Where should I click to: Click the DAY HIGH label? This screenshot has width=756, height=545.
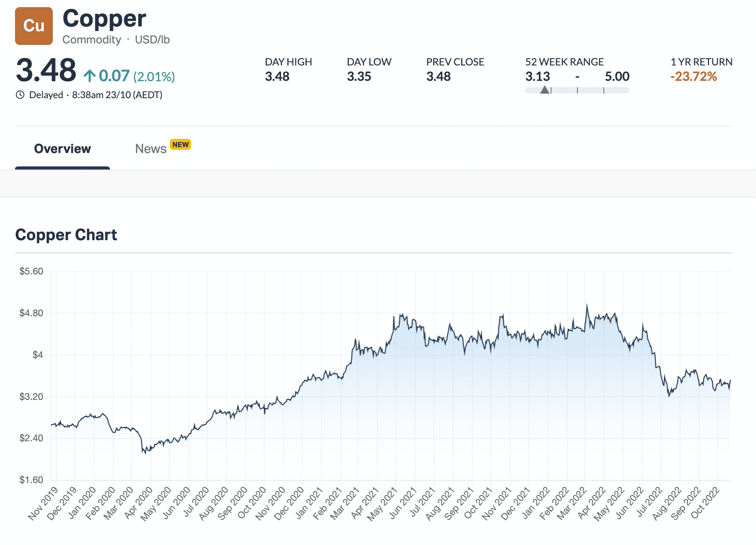point(289,62)
